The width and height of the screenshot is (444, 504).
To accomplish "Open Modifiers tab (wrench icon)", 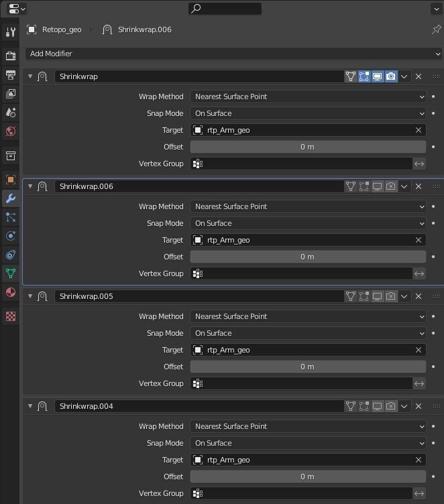I will 10,198.
